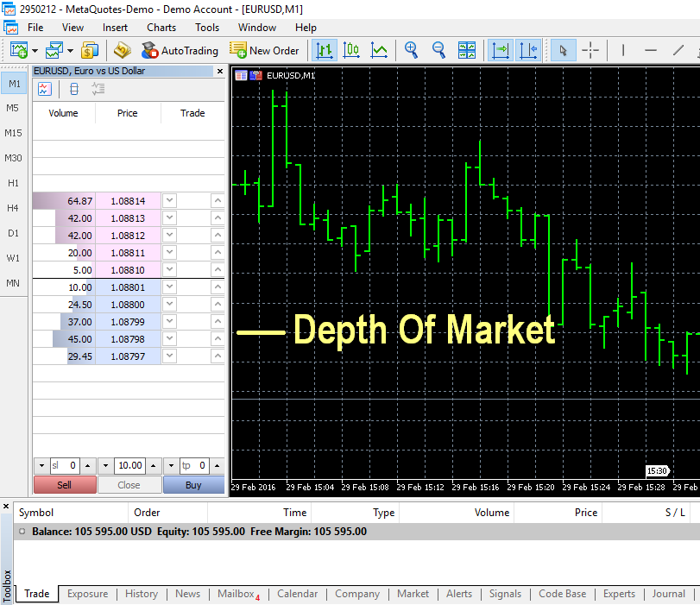
Task: Open the Profiles toolbar icon
Action: pyautogui.click(x=54, y=50)
